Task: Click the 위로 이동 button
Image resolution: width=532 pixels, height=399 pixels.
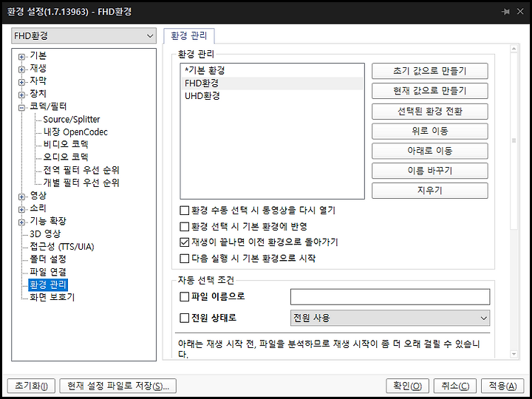Action: coord(430,131)
